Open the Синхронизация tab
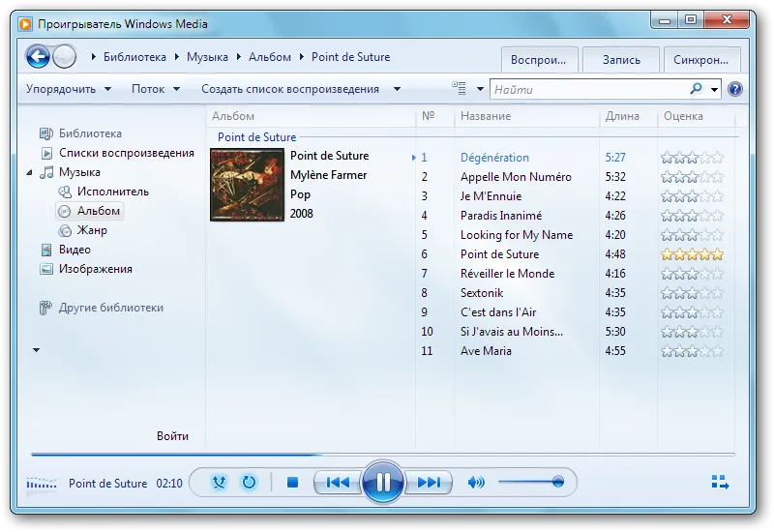Viewport: 774px width, 532px height. point(701,60)
